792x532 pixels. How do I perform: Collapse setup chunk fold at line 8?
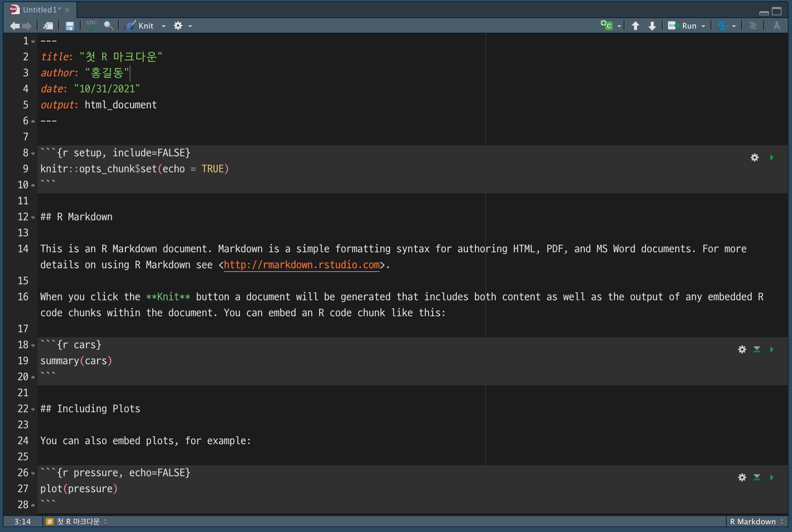33,153
